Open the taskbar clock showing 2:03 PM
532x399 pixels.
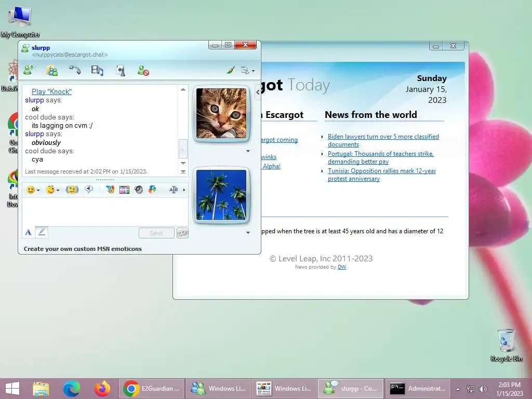click(509, 389)
